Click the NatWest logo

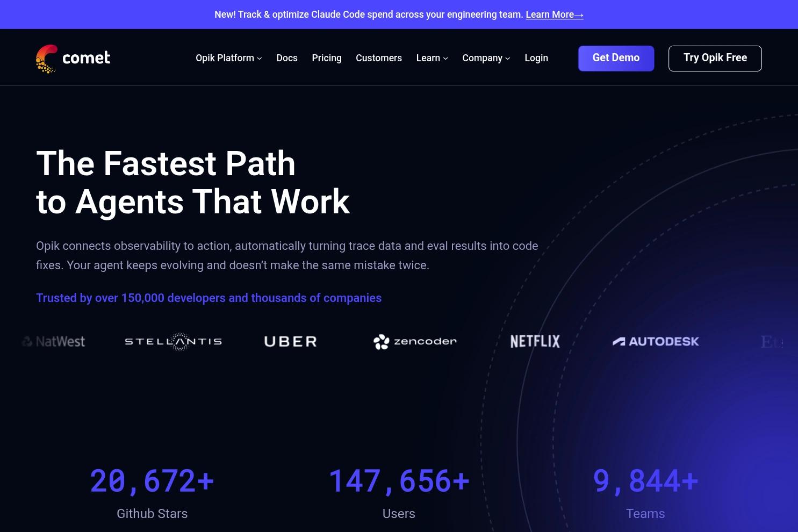pos(54,341)
